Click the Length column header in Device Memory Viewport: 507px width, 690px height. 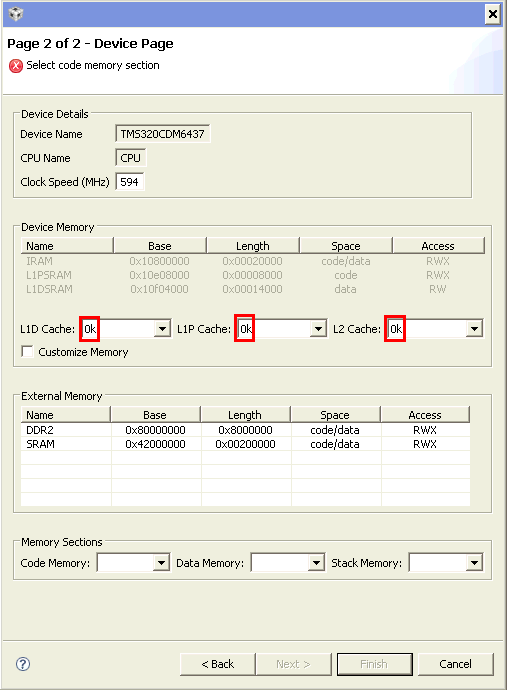(253, 246)
